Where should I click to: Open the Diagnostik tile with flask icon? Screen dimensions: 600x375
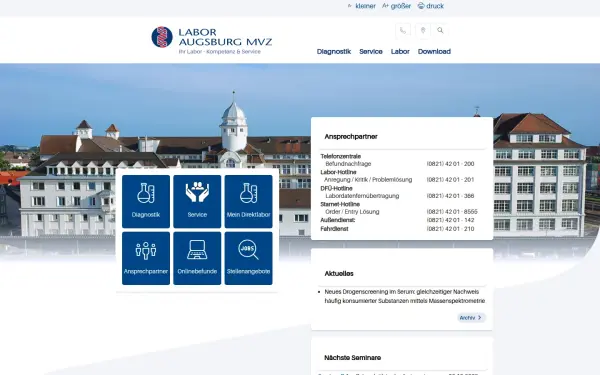[x=146, y=201]
